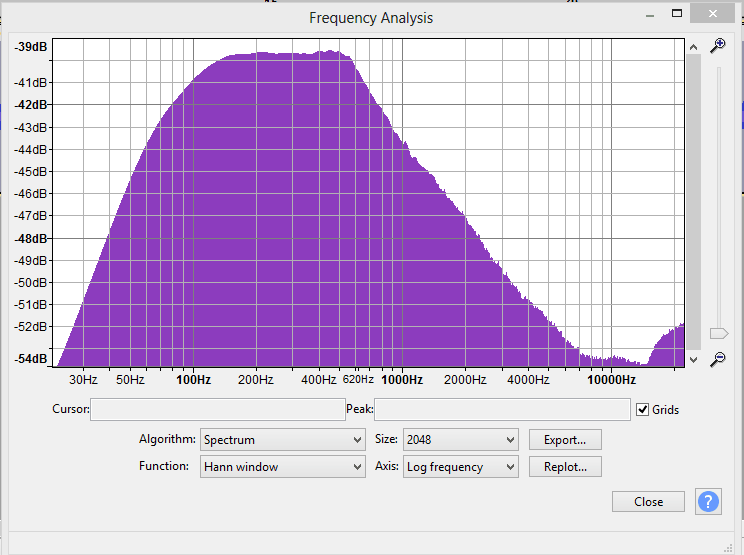744x555 pixels.
Task: Uncheck the Grids checkbox
Action: pos(642,409)
